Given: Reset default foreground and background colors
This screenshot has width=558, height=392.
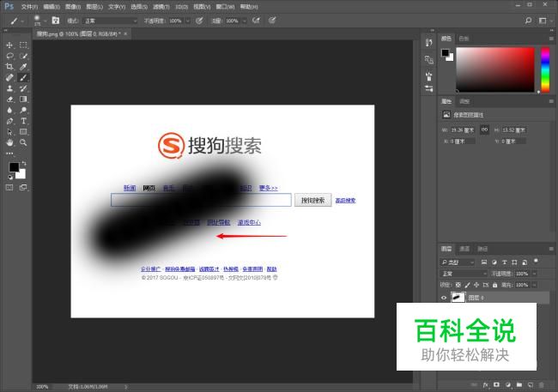Looking at the screenshot, I should click(x=10, y=177).
